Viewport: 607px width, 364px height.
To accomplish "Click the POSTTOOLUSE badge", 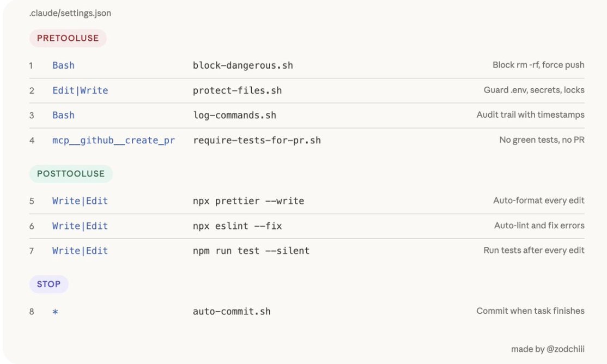I will pos(71,173).
